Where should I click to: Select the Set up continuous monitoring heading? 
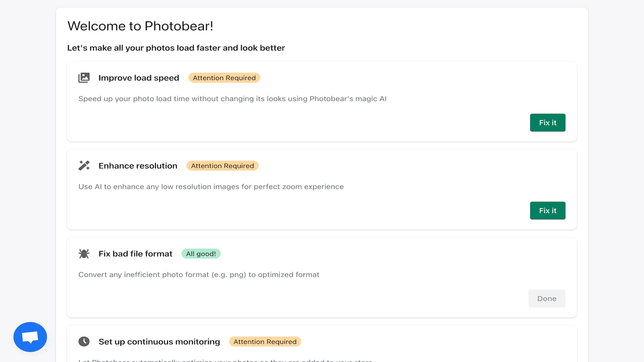[159, 341]
